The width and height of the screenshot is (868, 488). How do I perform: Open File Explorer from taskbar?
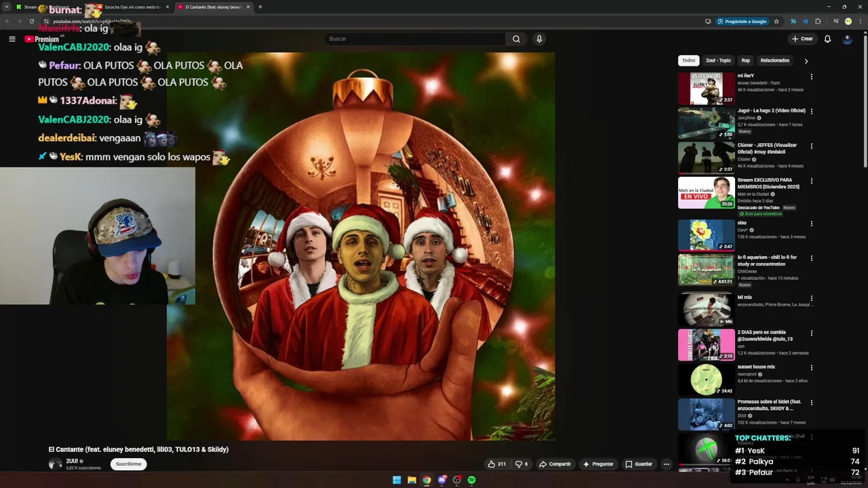(412, 480)
